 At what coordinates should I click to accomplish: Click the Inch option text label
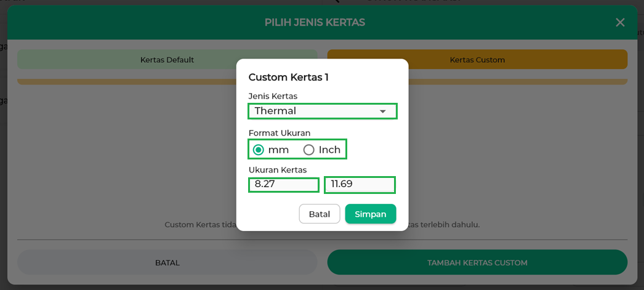(x=329, y=150)
